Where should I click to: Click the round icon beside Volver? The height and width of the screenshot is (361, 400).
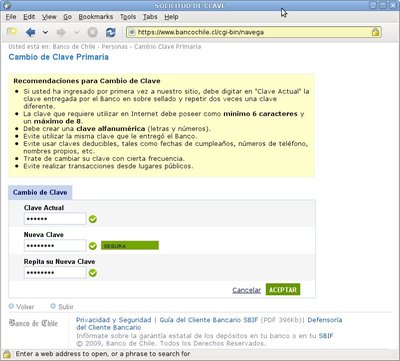[11, 306]
